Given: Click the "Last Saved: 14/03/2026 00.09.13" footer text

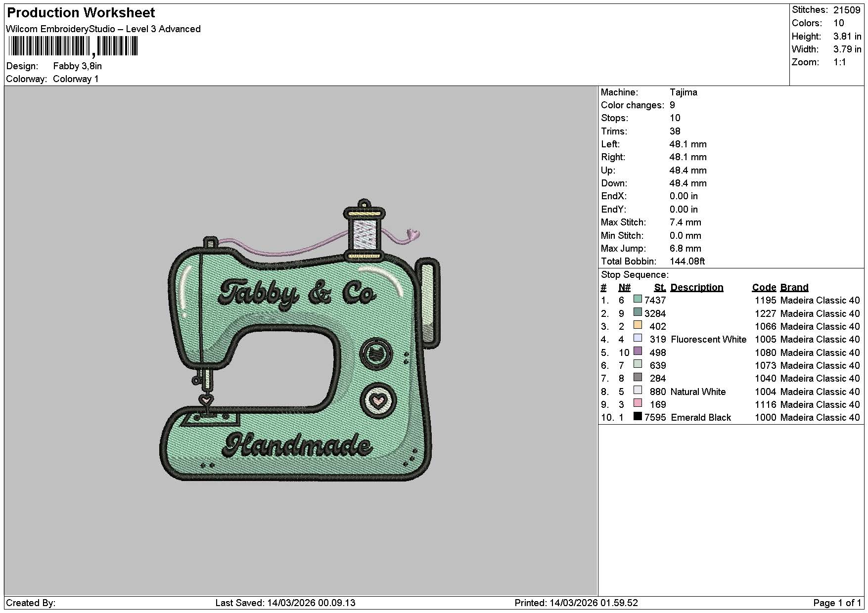Looking at the screenshot, I should [x=285, y=603].
